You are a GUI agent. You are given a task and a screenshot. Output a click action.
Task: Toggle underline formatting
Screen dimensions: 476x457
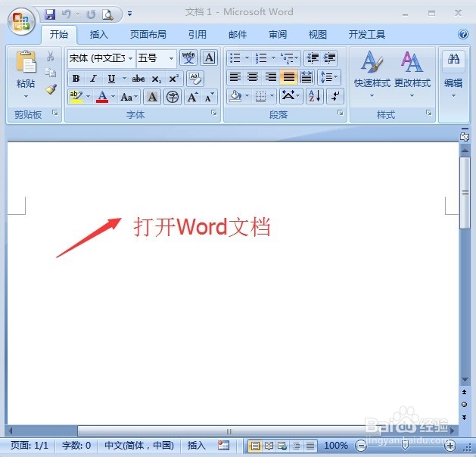tap(111, 79)
